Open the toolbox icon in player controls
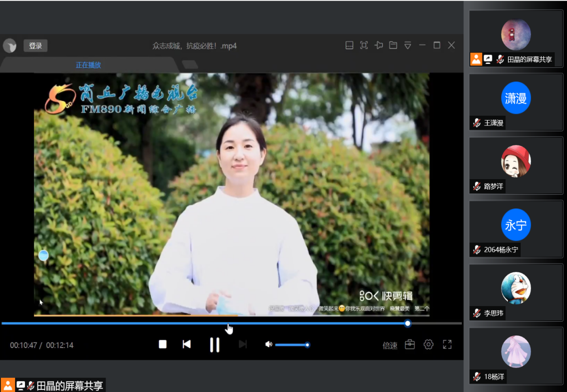The height and width of the screenshot is (392, 567). pyautogui.click(x=410, y=345)
